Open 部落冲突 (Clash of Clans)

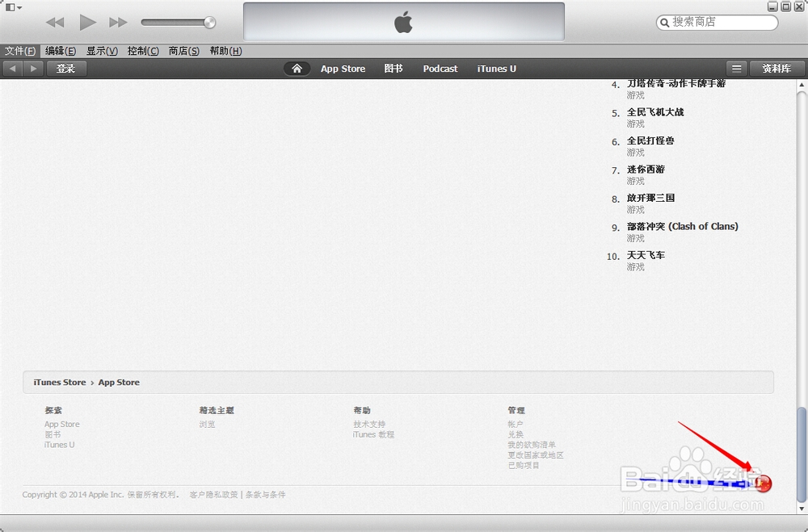point(682,227)
